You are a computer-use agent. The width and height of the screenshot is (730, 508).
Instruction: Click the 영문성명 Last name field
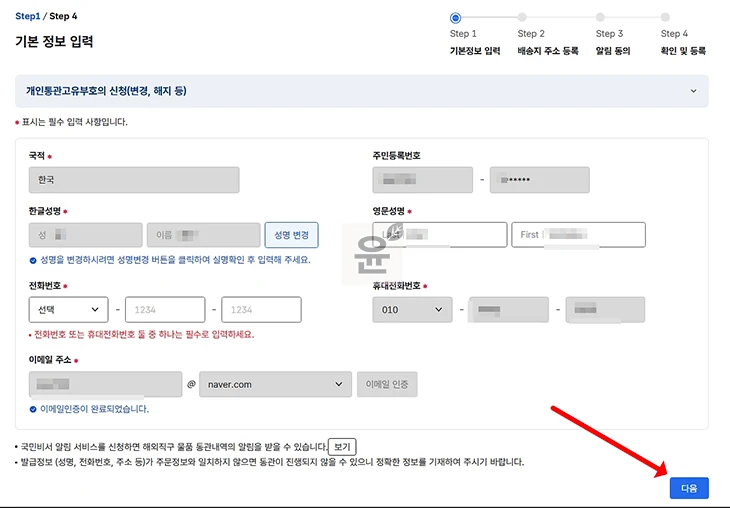(439, 235)
